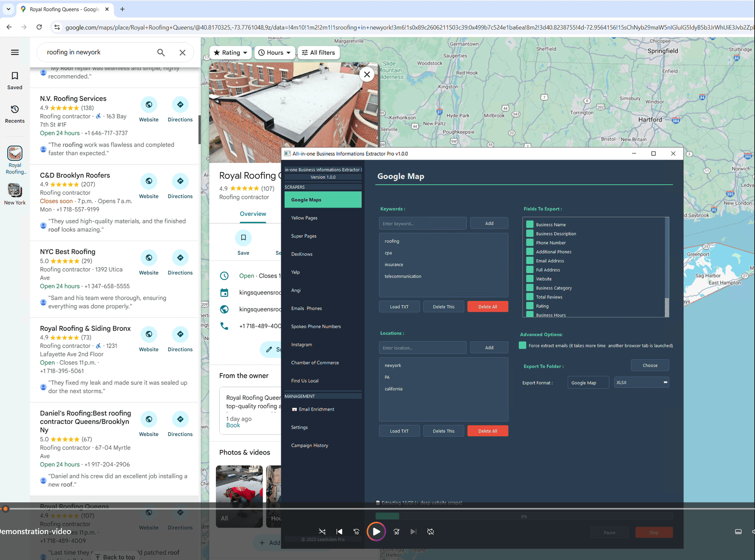Open Recents in the Google Maps sidebar
This screenshot has height=560, width=755.
click(x=15, y=114)
